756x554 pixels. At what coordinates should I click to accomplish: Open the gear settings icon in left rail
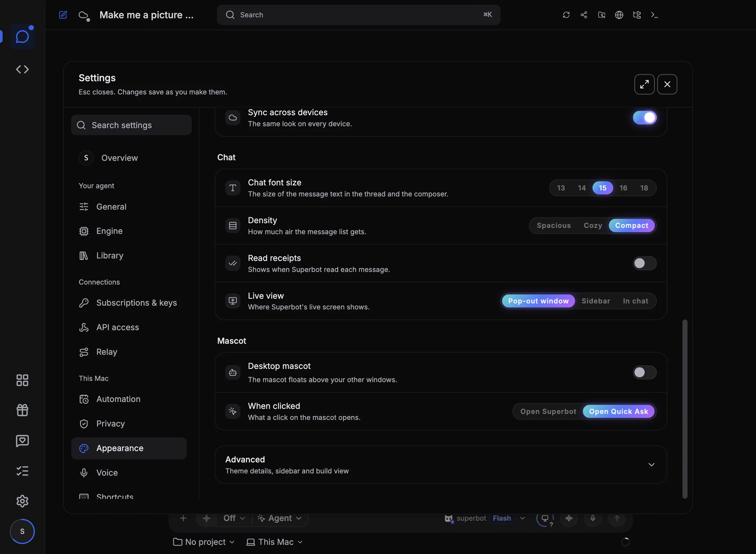tap(22, 501)
